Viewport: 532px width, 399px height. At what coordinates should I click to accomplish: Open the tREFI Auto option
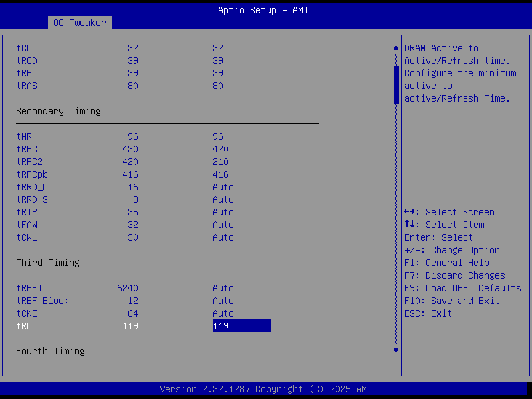coord(223,288)
